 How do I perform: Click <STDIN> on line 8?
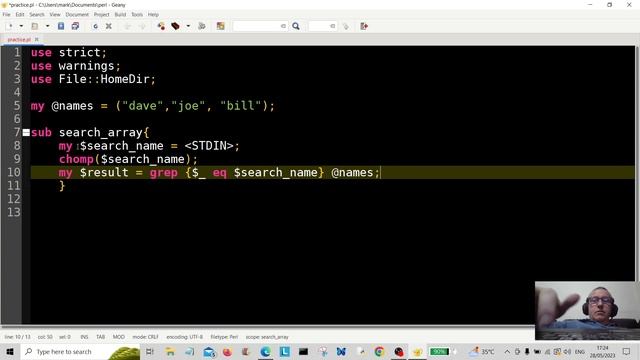(209, 146)
